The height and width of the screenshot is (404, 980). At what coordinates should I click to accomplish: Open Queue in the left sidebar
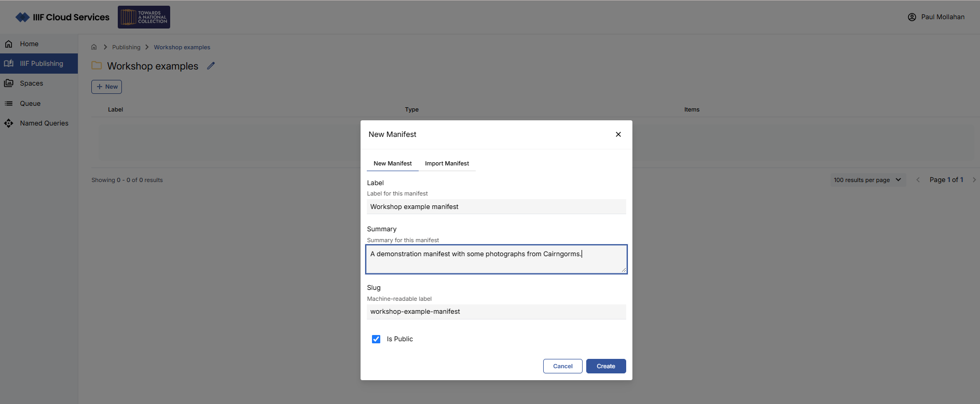30,104
